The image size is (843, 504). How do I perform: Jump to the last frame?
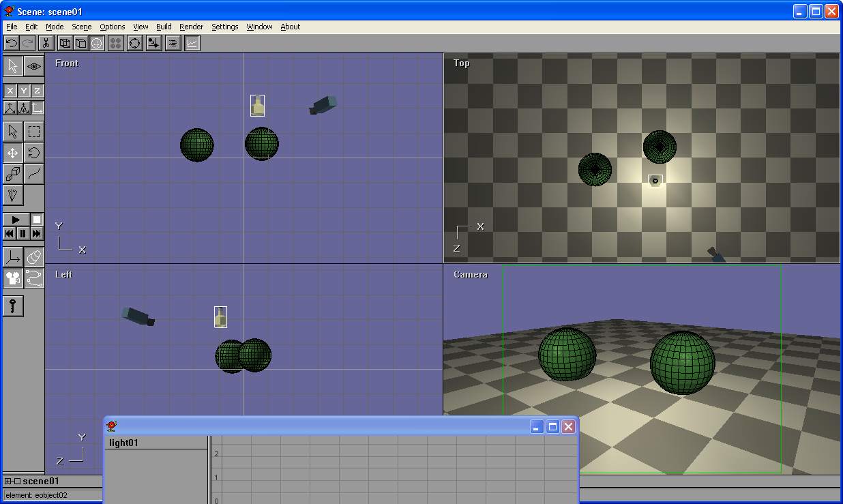pos(37,233)
